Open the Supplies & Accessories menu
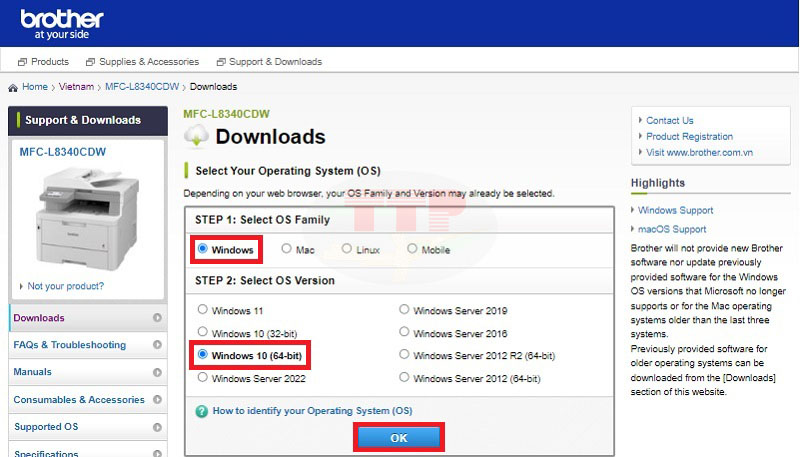Viewport: 800px width, 457px height. click(149, 62)
